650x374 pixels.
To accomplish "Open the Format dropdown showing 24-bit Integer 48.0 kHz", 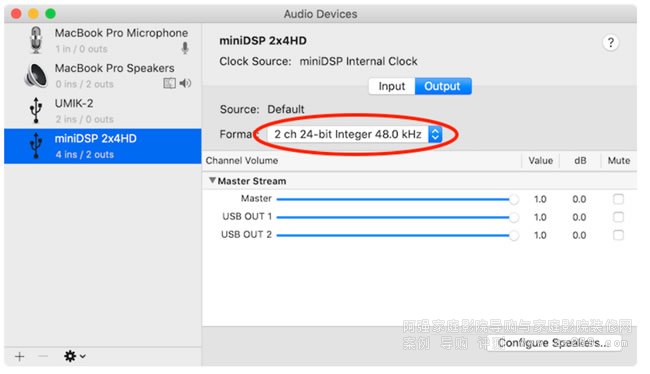I will pos(354,134).
